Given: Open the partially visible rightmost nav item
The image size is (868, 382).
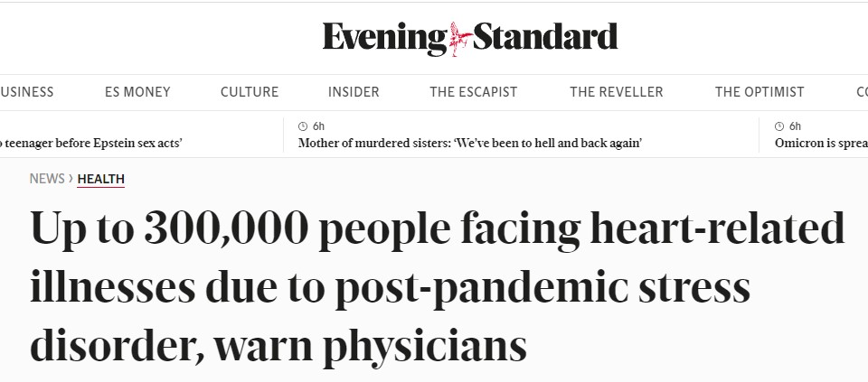Looking at the screenshot, I should 862,92.
